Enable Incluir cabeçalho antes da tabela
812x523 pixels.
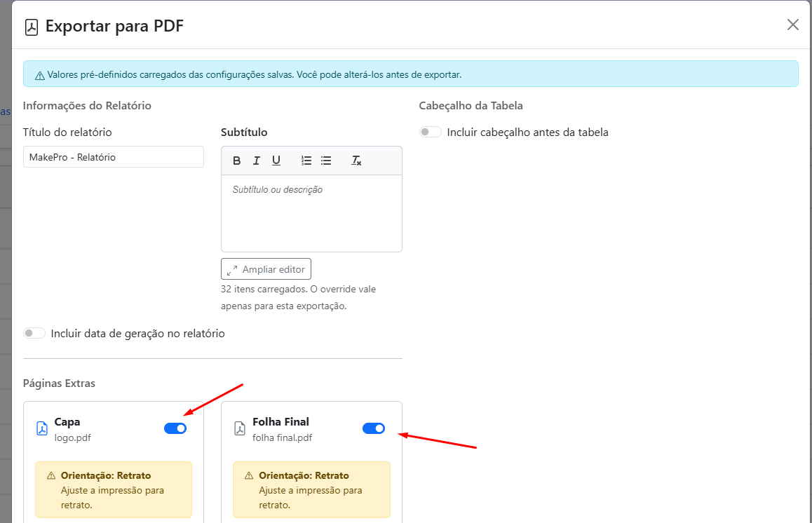click(431, 132)
